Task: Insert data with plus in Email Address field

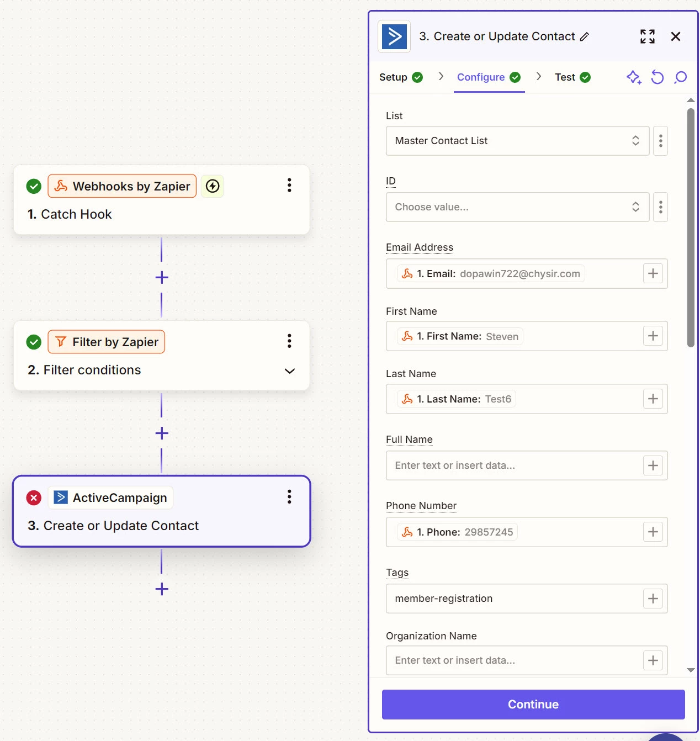Action: 653,273
